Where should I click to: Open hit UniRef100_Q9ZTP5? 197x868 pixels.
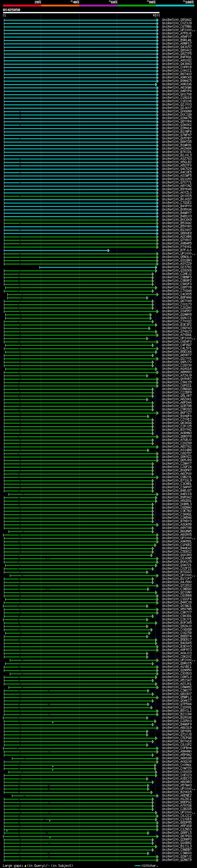[177, 54]
